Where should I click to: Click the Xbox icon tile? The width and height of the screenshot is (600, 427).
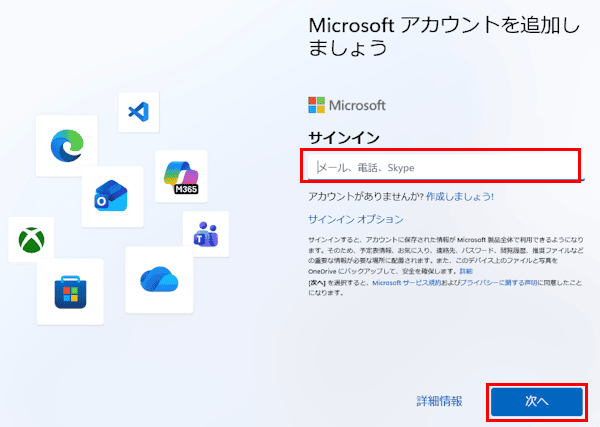31,240
